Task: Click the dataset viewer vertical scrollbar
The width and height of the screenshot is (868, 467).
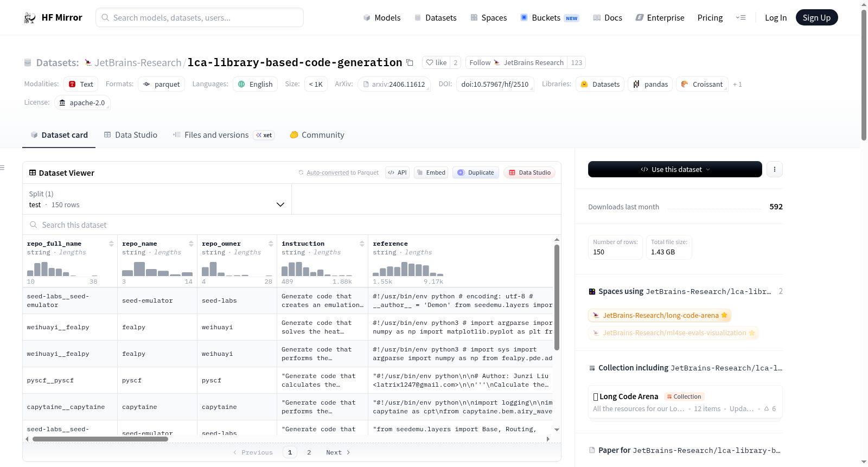Action: click(557, 297)
